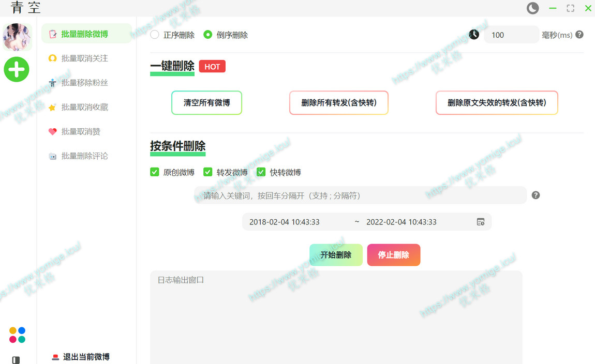
Task: Click the keyword input field
Action: pyautogui.click(x=360, y=195)
